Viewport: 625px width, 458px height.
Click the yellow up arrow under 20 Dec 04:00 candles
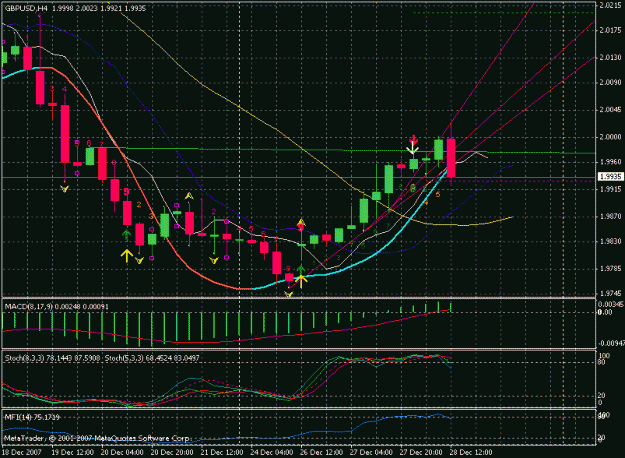(x=127, y=256)
